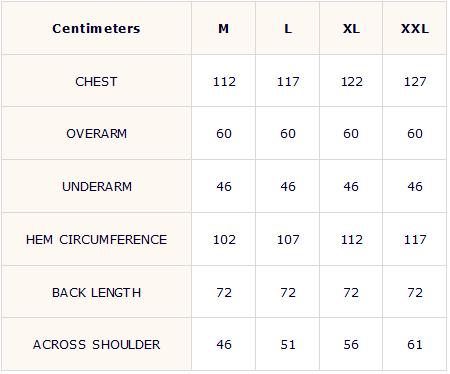The image size is (450, 374).
Task: Click the ACROSS SHOULDER row label
Action: click(96, 345)
